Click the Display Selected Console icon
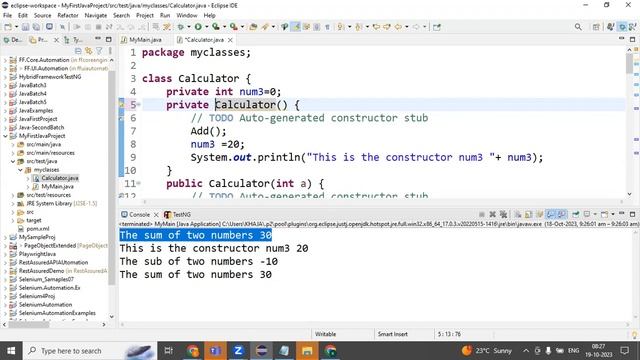This screenshot has height=360, width=640. [x=587, y=214]
